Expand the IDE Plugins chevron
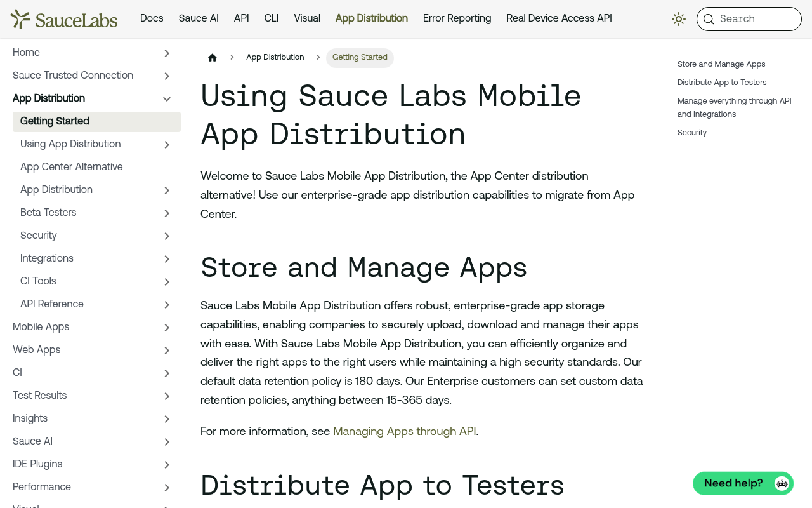812x508 pixels. 167,465
